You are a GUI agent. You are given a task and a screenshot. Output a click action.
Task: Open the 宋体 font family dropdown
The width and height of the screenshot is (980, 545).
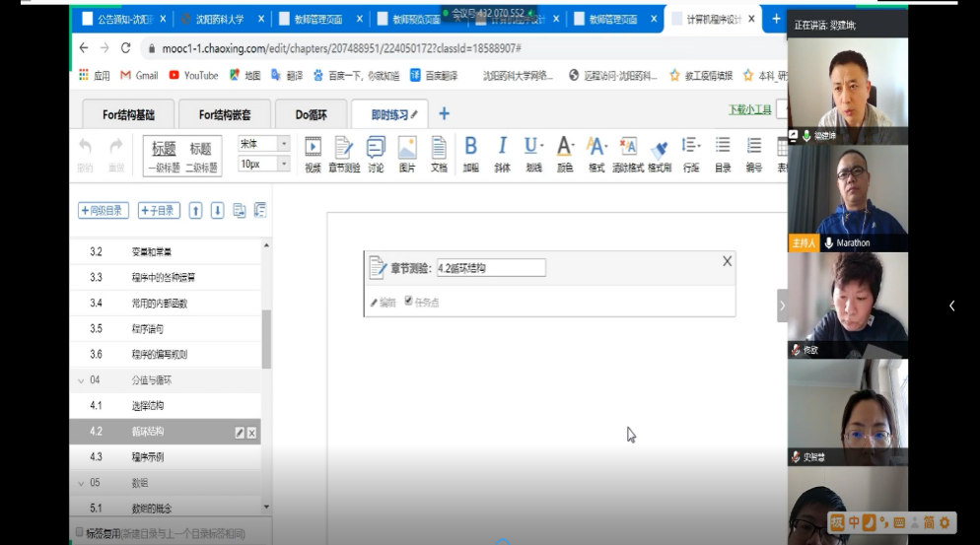(263, 143)
